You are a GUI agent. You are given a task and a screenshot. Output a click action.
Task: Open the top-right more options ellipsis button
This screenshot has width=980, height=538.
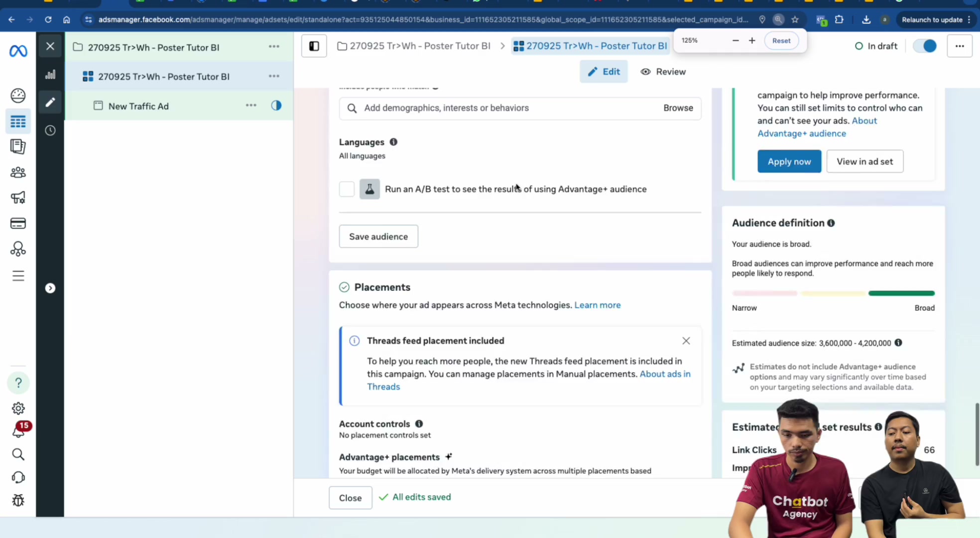[960, 46]
